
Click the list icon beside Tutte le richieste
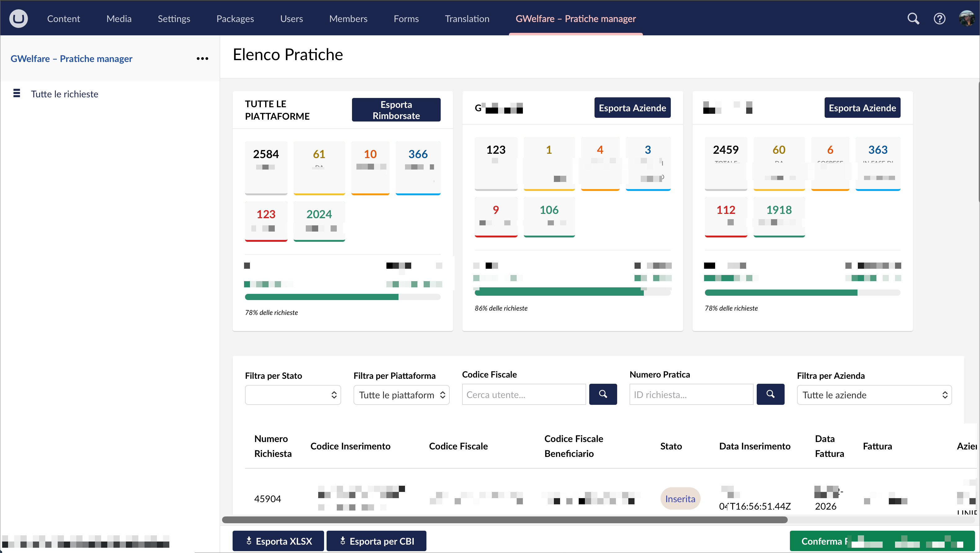pos(17,93)
